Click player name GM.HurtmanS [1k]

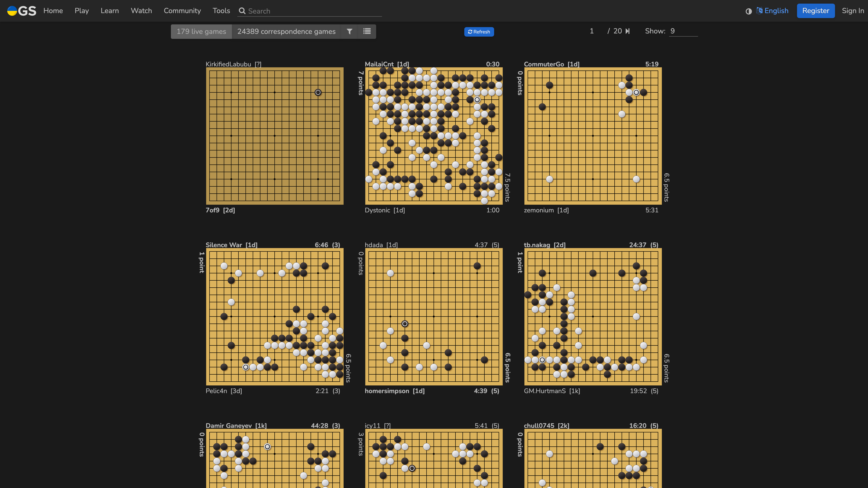coord(552,391)
